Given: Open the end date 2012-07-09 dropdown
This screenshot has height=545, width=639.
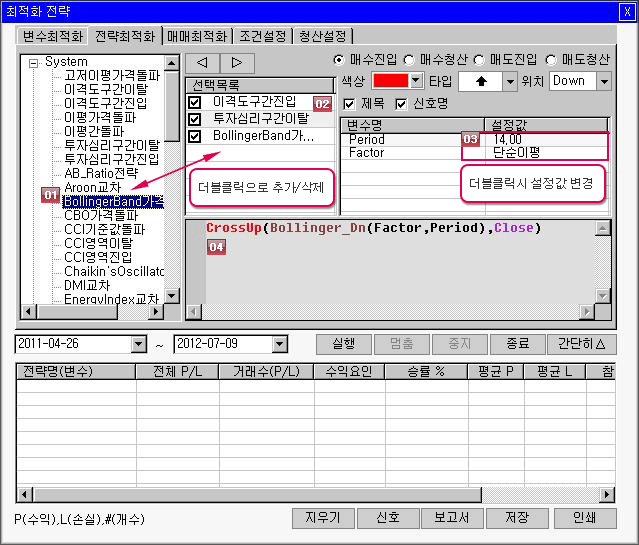Looking at the screenshot, I should [x=297, y=345].
